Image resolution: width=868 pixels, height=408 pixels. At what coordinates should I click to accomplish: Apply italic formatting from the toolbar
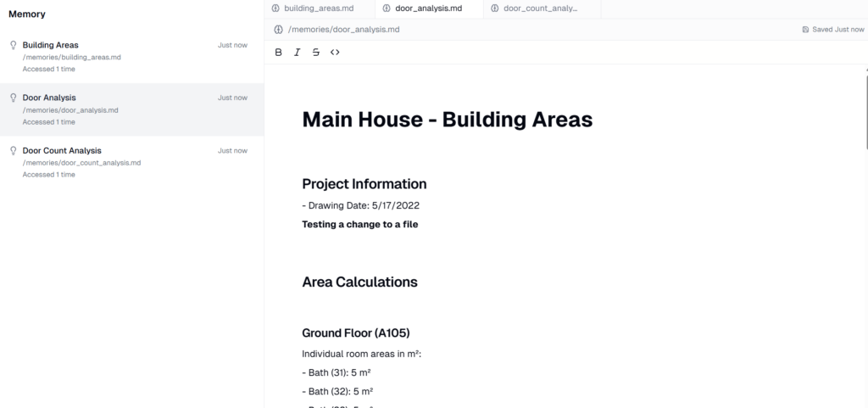298,53
